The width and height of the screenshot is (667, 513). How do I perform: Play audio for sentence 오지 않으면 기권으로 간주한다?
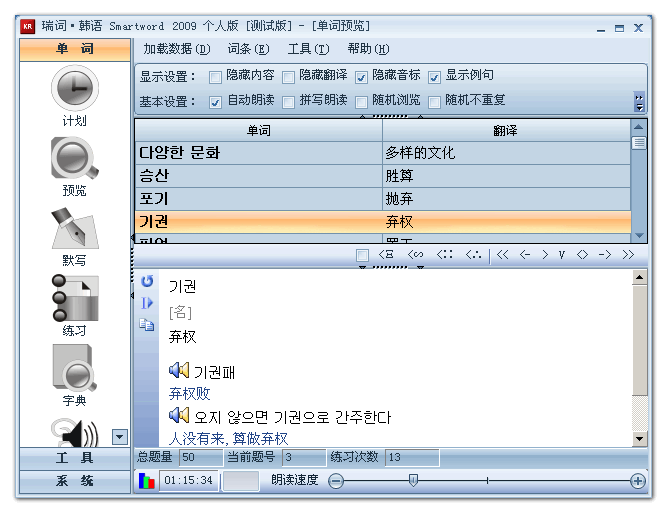point(179,415)
